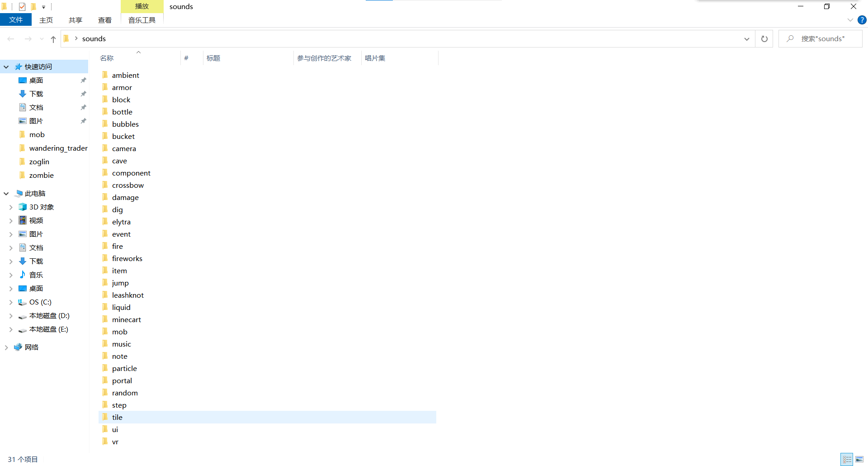This screenshot has height=466, width=868.
Task: Click the search magnifier icon
Action: pos(790,39)
